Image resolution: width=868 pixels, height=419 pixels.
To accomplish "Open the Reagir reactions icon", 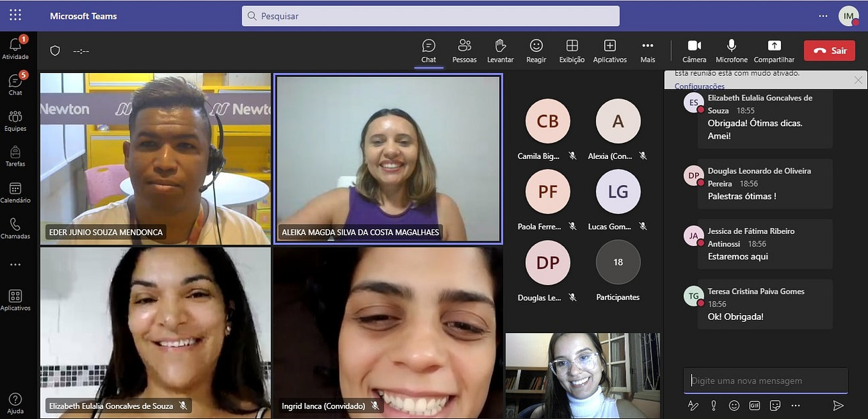I will click(x=536, y=50).
